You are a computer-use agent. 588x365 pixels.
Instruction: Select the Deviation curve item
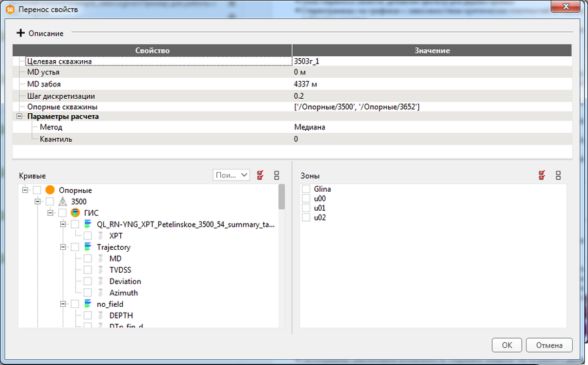tap(125, 281)
